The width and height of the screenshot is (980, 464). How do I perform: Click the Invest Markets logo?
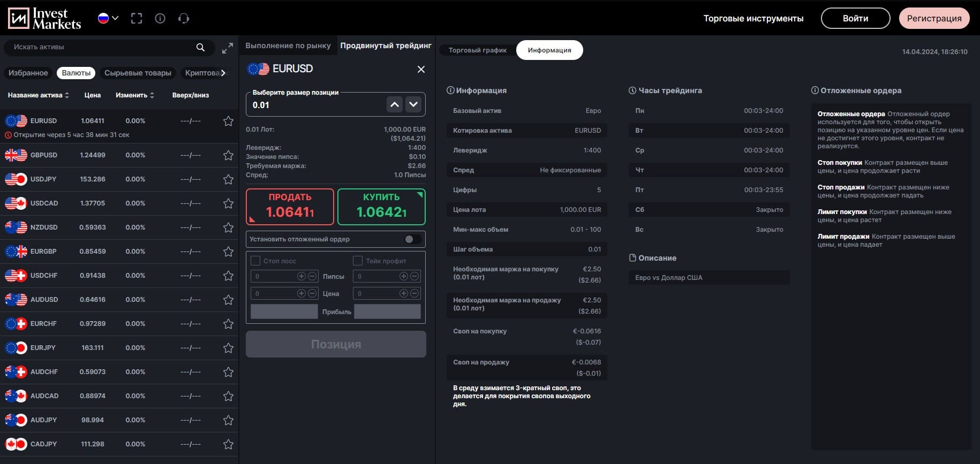44,18
